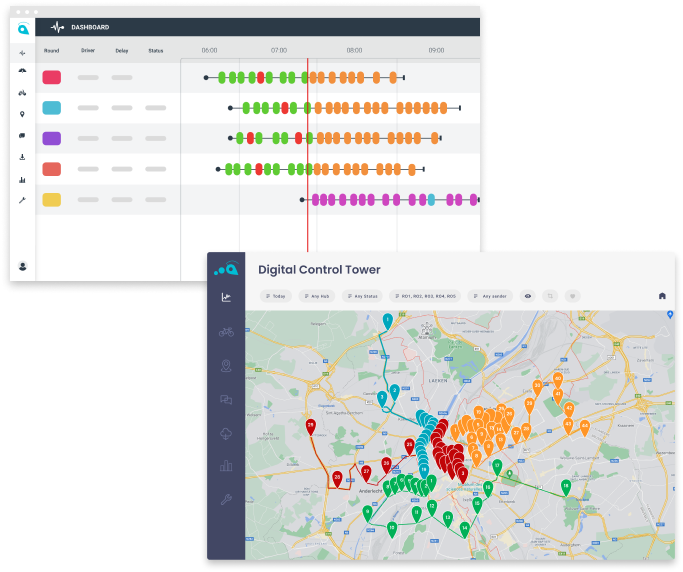Open the Today date filter

click(x=275, y=296)
